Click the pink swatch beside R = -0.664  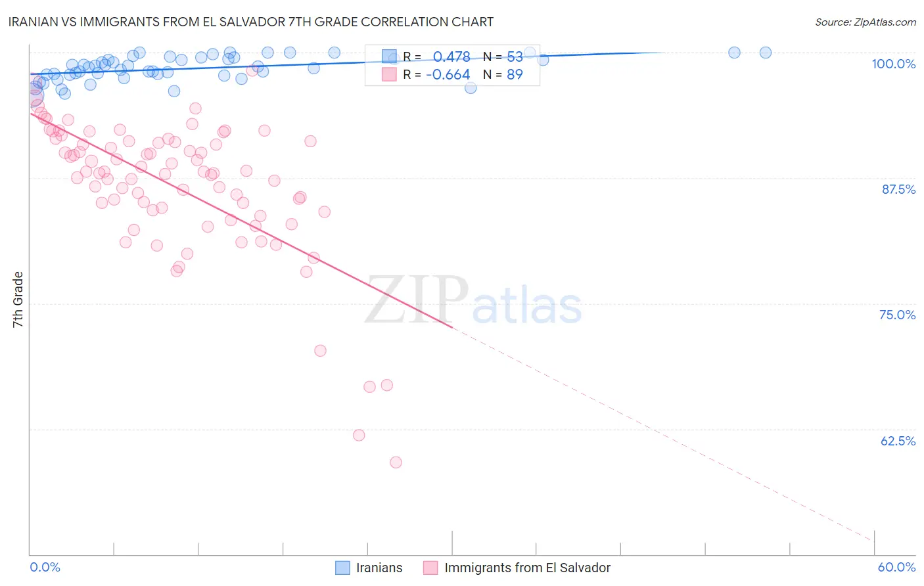coord(390,74)
